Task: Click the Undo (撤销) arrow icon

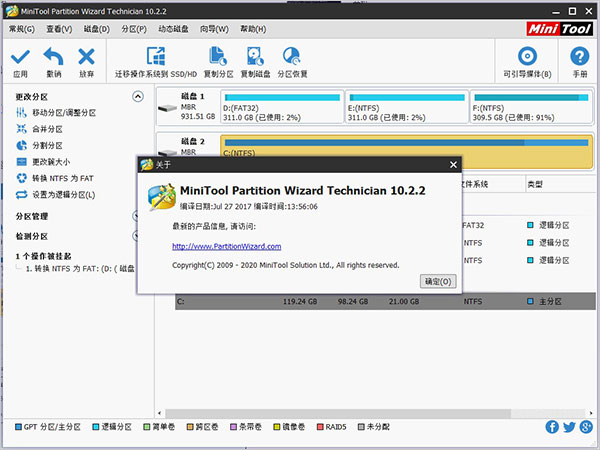Action: pyautogui.click(x=54, y=57)
